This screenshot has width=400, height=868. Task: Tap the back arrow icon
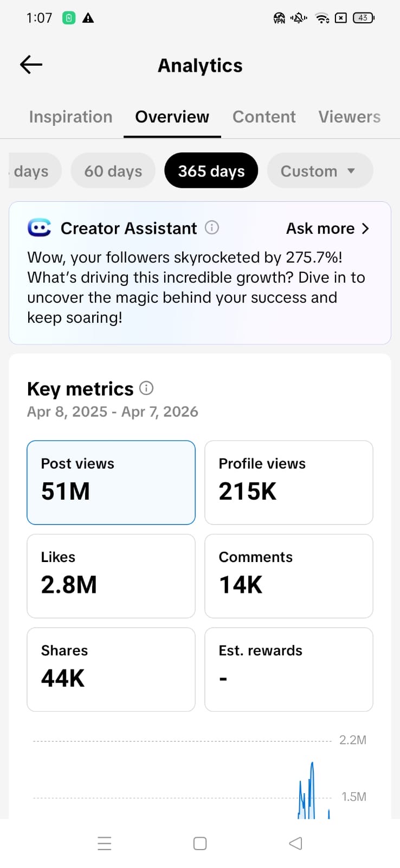31,65
